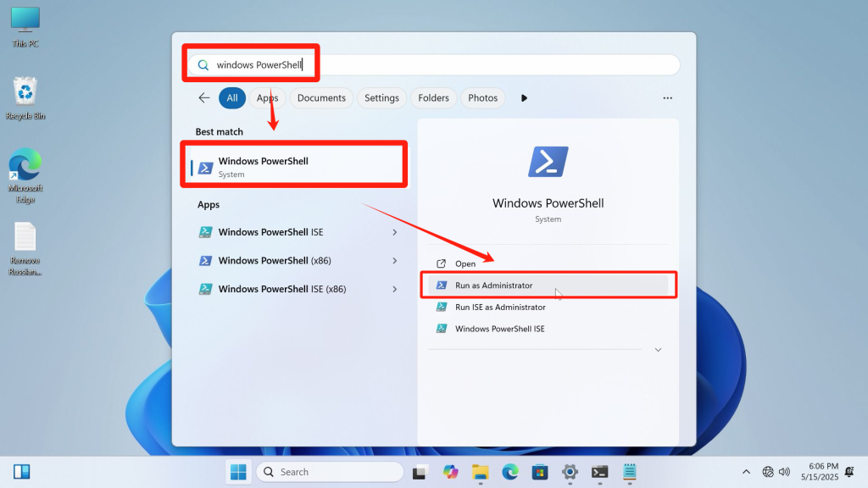Open the Recycle Bin desktop icon
The width and height of the screenshot is (868, 488).
click(25, 98)
